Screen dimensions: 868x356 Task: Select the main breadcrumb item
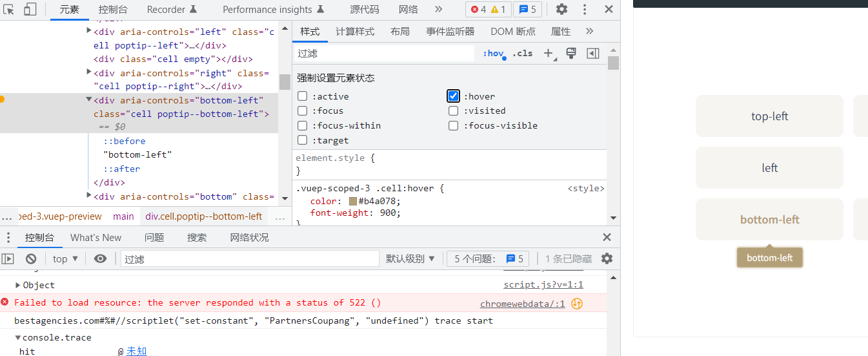[x=123, y=216]
